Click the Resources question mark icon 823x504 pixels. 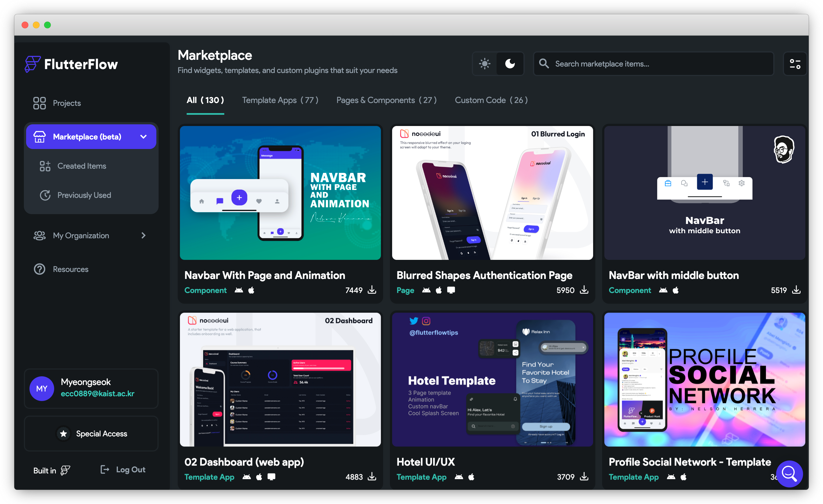[x=39, y=269]
